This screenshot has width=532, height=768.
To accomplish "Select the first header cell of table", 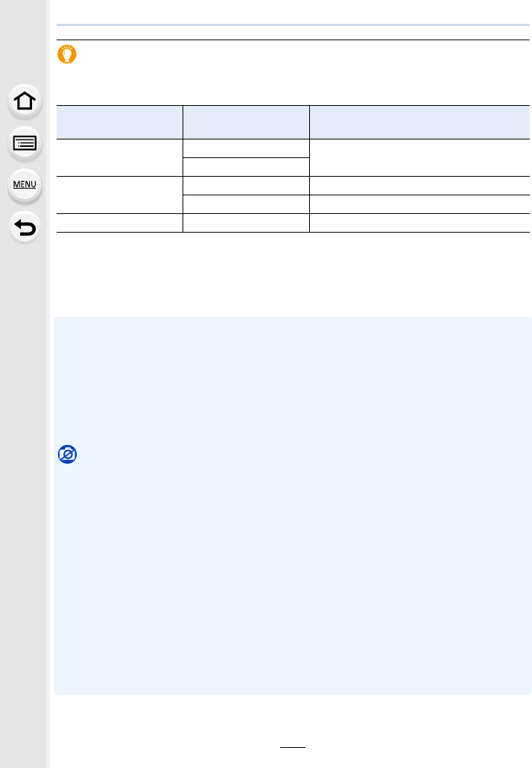I will [x=119, y=122].
